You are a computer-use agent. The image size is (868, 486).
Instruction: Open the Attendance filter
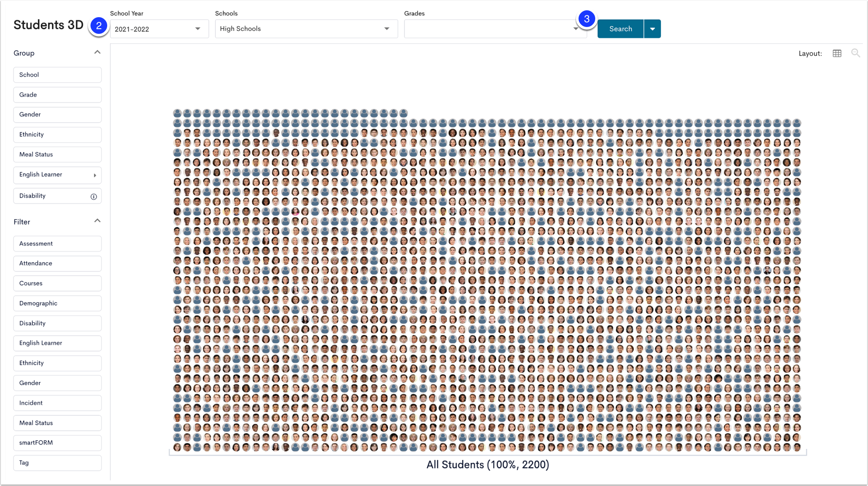57,263
